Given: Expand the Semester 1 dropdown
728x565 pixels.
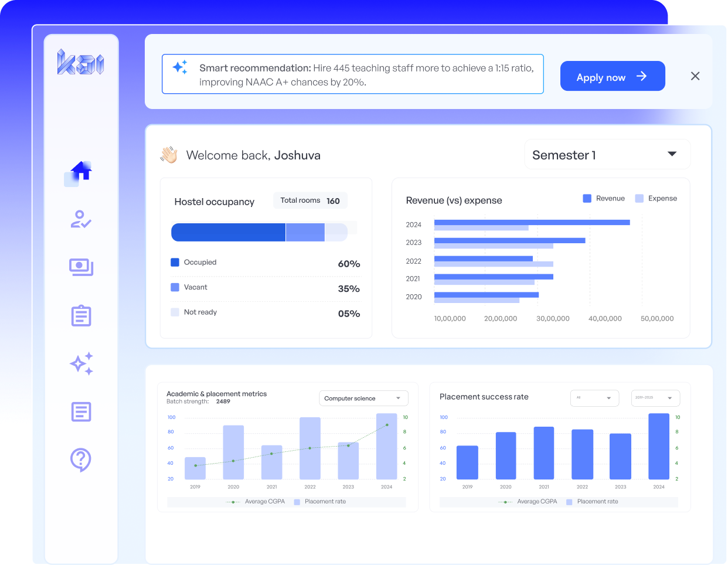Looking at the screenshot, I should (x=607, y=155).
